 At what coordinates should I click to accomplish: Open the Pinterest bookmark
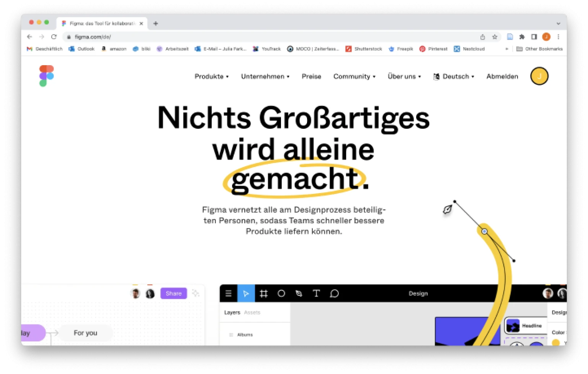click(433, 49)
